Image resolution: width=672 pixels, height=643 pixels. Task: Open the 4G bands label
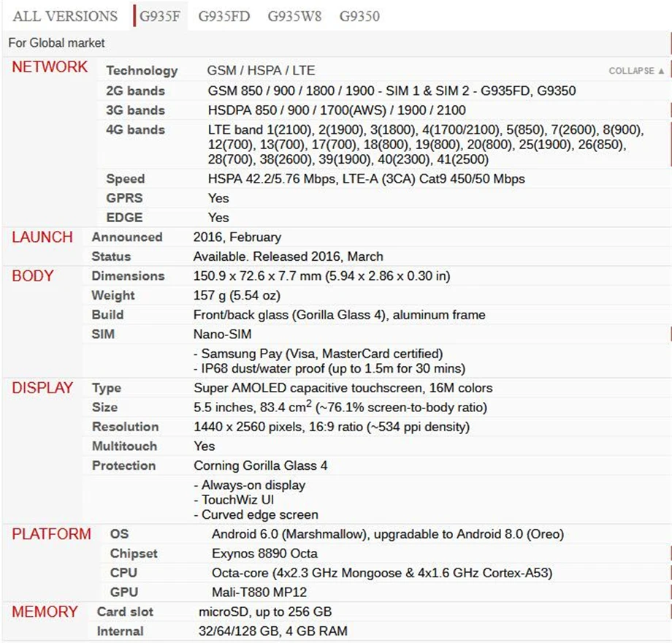(135, 129)
